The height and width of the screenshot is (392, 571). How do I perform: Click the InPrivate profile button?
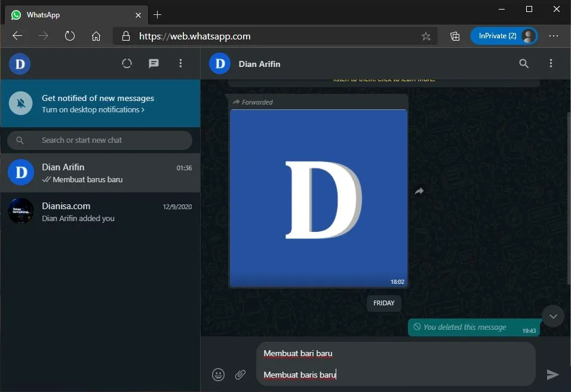(x=504, y=36)
